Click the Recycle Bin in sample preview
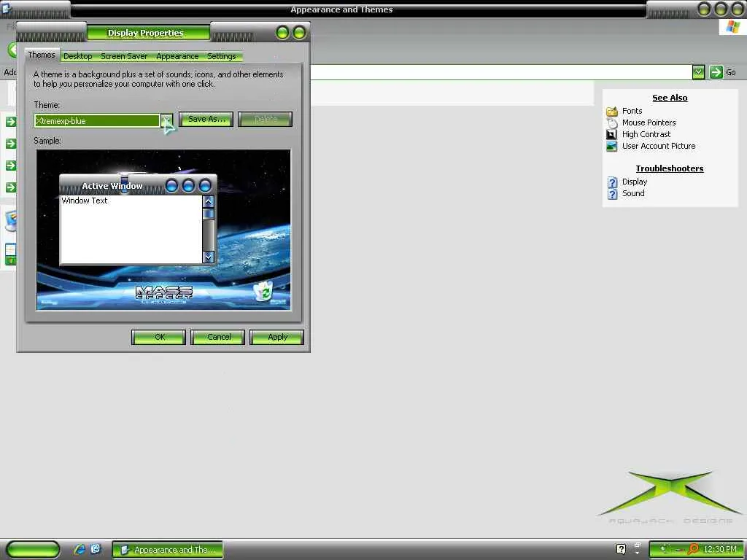Image resolution: width=747 pixels, height=560 pixels. coord(263,291)
